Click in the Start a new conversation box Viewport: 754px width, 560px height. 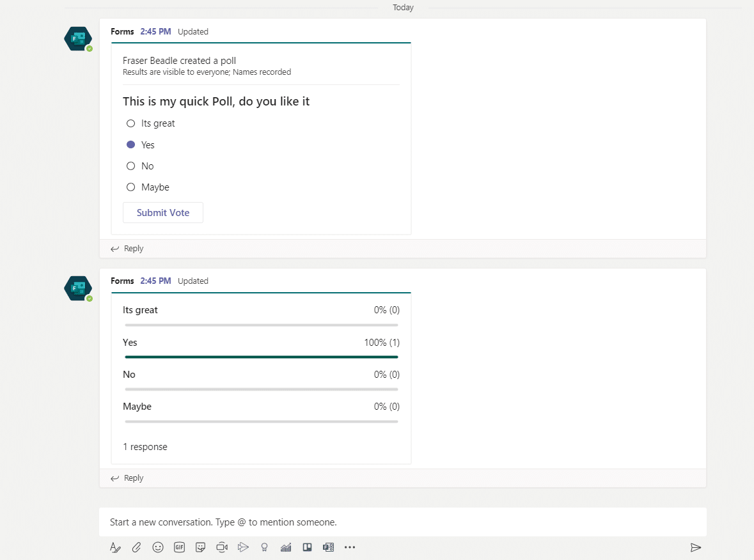(x=402, y=522)
